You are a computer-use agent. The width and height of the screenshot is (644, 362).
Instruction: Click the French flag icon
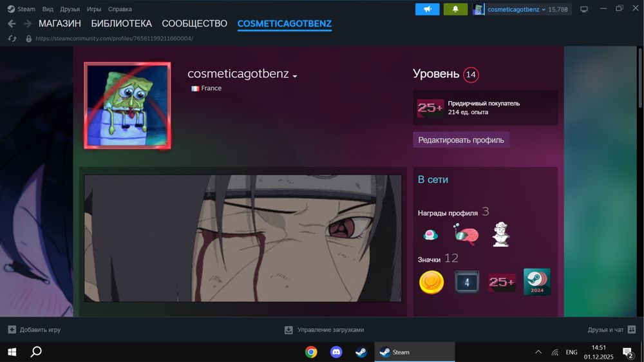click(195, 88)
